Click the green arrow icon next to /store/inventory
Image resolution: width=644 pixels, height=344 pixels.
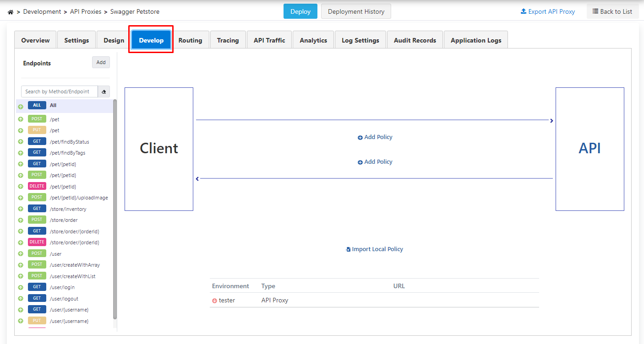21,209
